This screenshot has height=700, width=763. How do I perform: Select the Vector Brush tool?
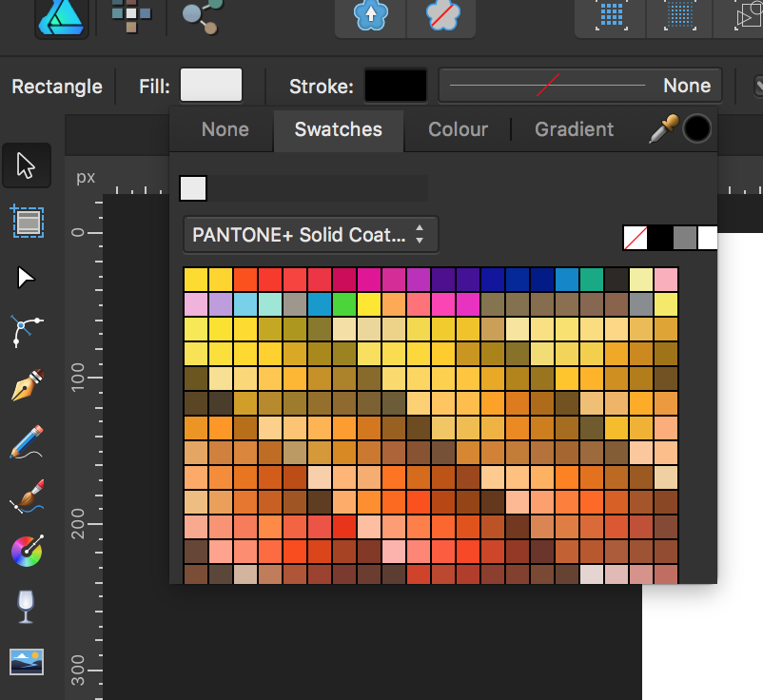(28, 496)
